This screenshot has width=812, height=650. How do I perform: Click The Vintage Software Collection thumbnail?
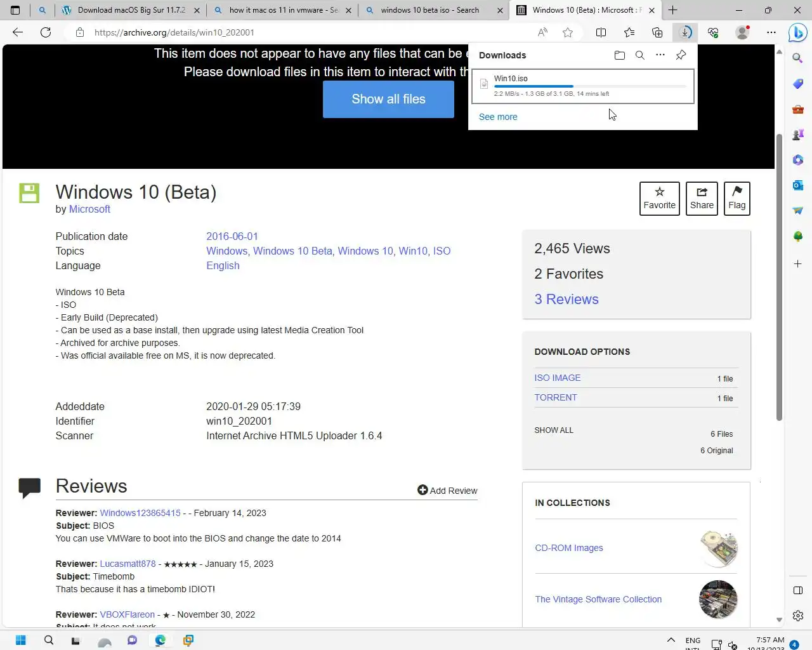(x=718, y=599)
